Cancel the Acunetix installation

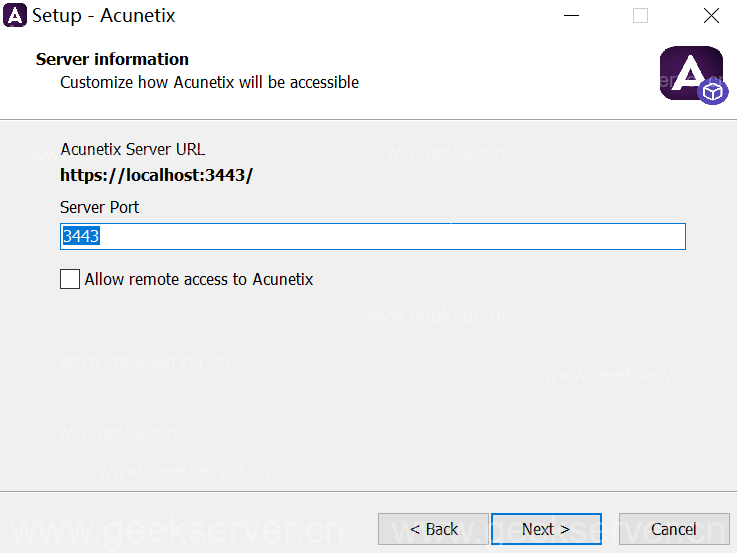click(673, 529)
